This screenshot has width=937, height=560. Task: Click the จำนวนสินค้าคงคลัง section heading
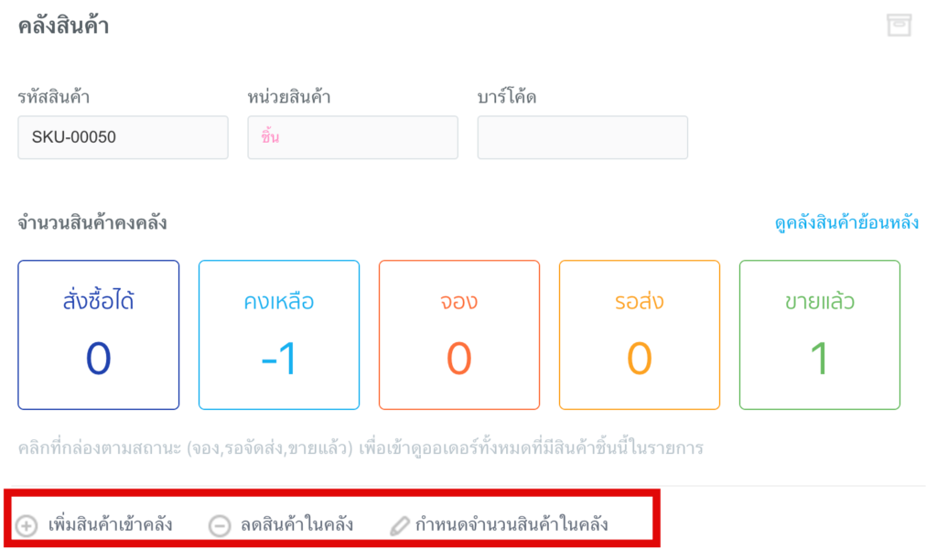coord(92,222)
